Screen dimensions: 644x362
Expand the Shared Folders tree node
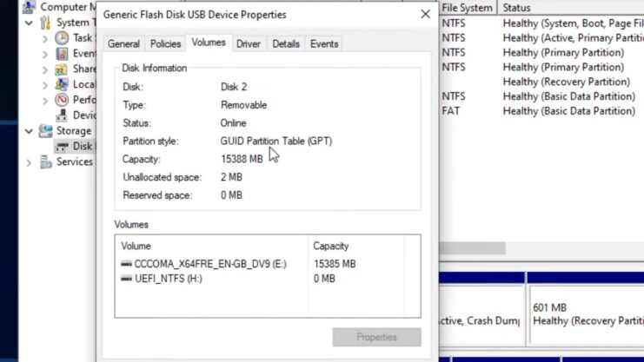45,69
